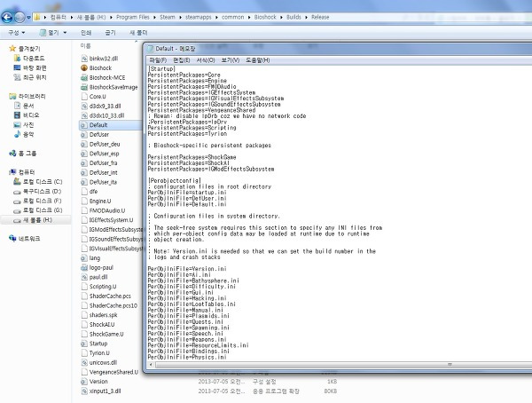The image size is (532, 403).
Task: Select 홈 그룹 in navigation pane
Action: (x=23, y=154)
